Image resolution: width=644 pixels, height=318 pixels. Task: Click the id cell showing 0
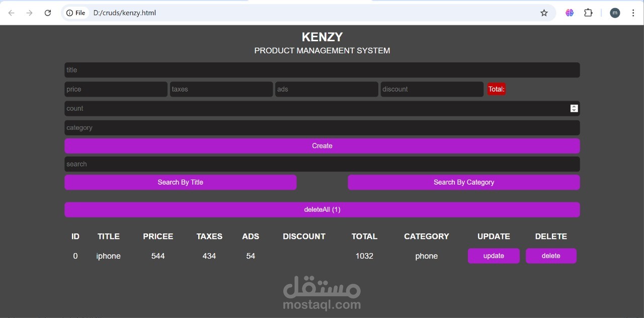75,256
